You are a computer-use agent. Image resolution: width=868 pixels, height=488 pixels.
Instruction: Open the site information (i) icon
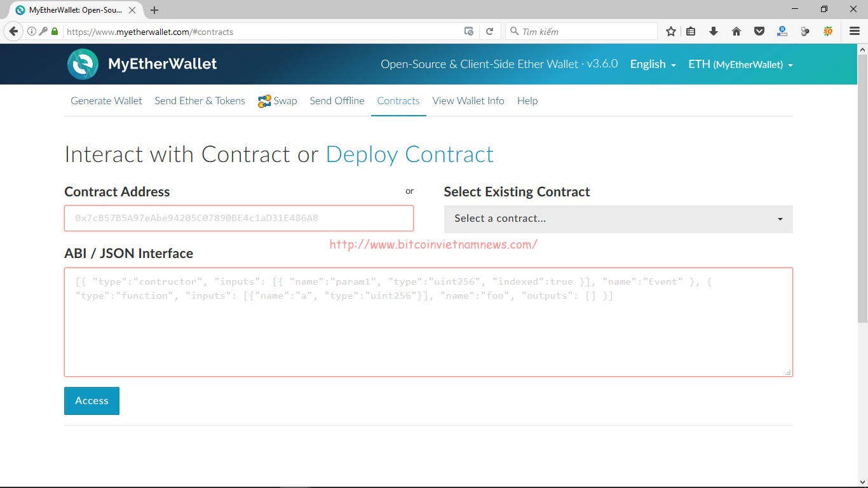(x=32, y=31)
